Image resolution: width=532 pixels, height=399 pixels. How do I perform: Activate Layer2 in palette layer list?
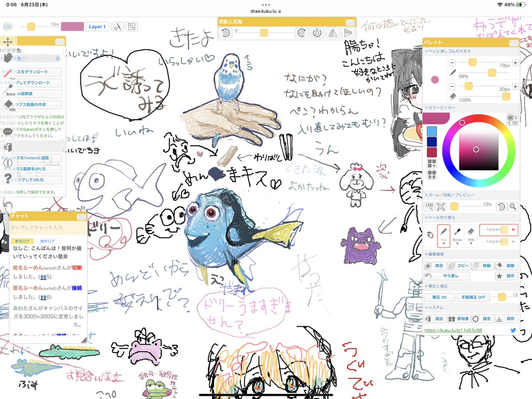(499, 241)
